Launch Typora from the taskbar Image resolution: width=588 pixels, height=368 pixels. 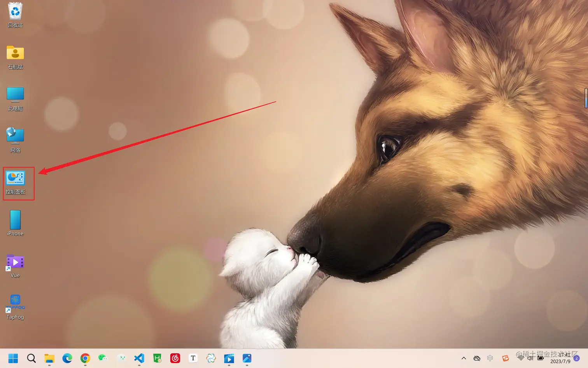coord(193,358)
